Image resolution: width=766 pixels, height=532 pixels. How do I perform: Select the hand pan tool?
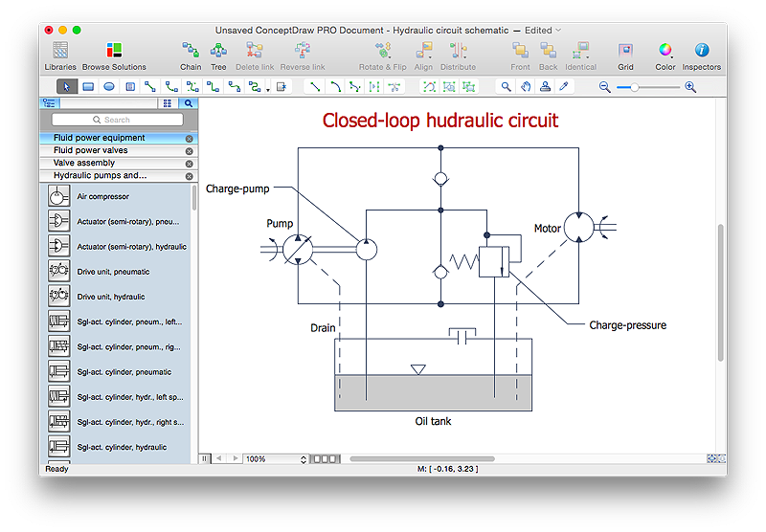tap(526, 86)
